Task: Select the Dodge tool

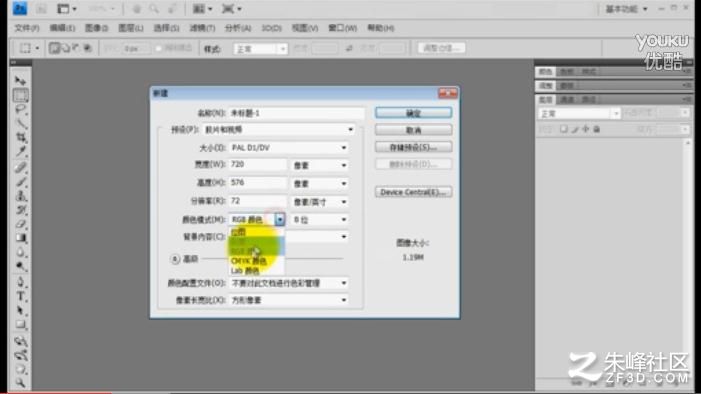Action: pyautogui.click(x=21, y=266)
